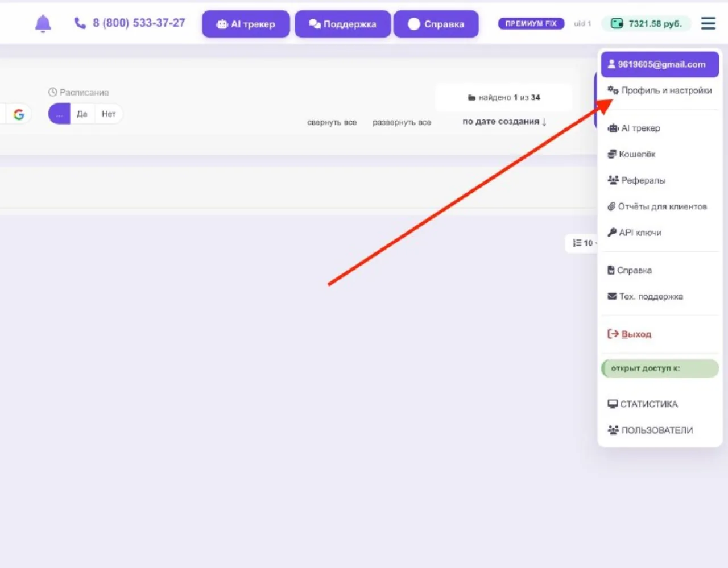The image size is (728, 568).
Task: Select the Google search engine icon
Action: (x=19, y=114)
